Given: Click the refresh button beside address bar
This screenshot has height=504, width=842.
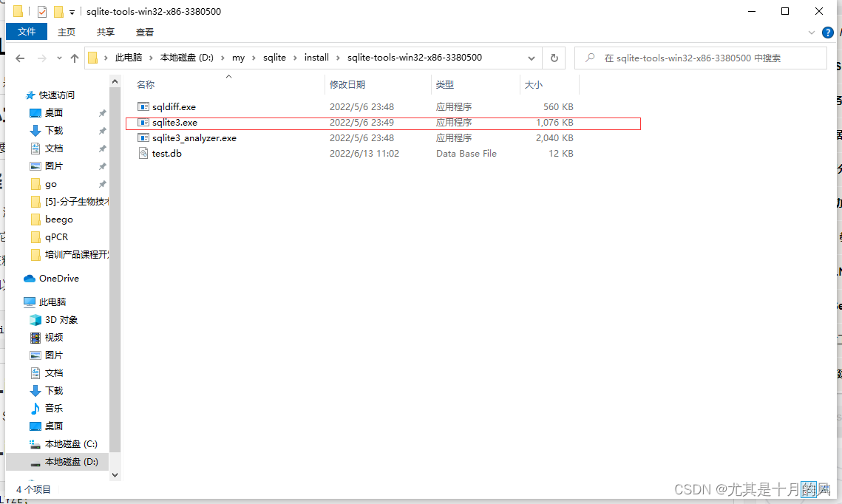Looking at the screenshot, I should click(554, 58).
